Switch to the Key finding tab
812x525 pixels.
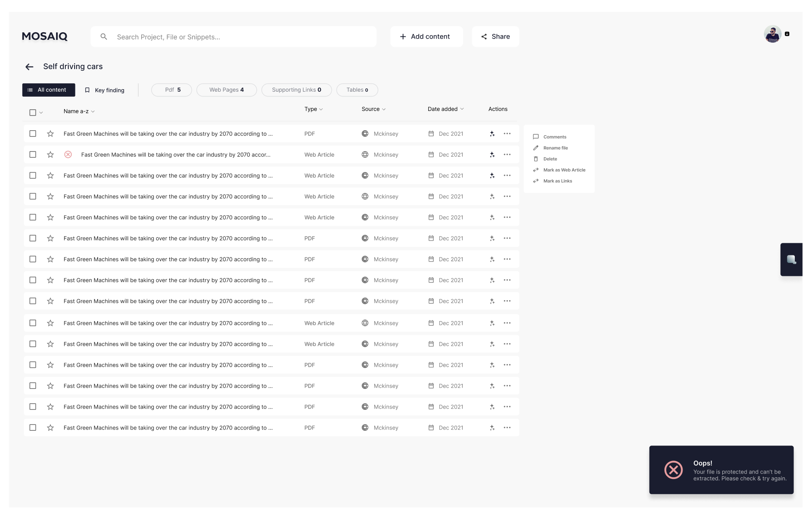tap(105, 90)
